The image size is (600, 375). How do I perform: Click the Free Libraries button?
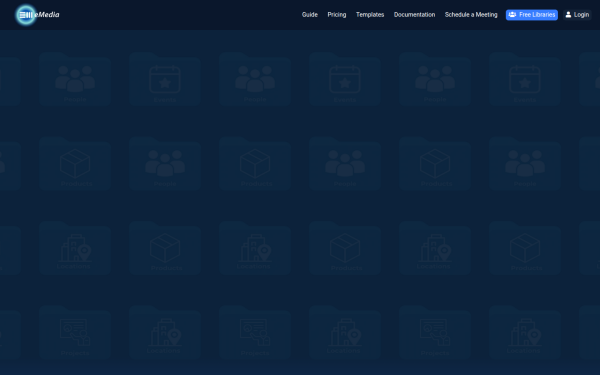tap(532, 15)
